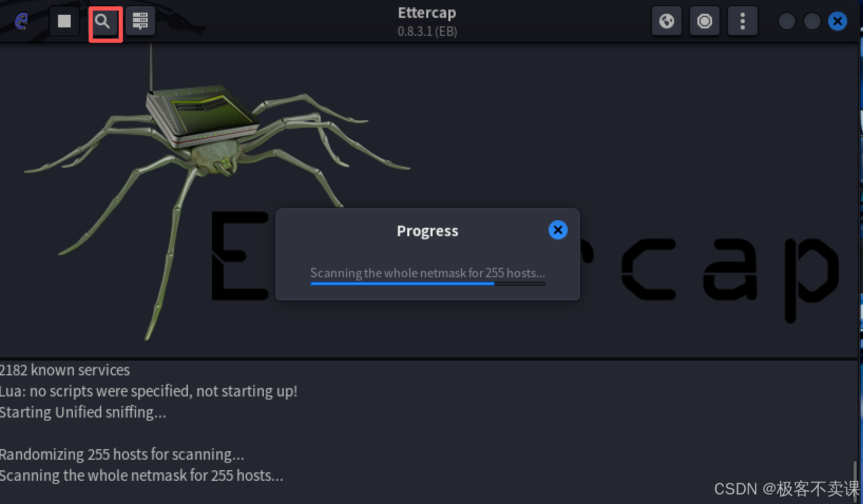Viewport: 863px width, 504px height.
Task: Open the MITM menu globe icon
Action: point(667,21)
